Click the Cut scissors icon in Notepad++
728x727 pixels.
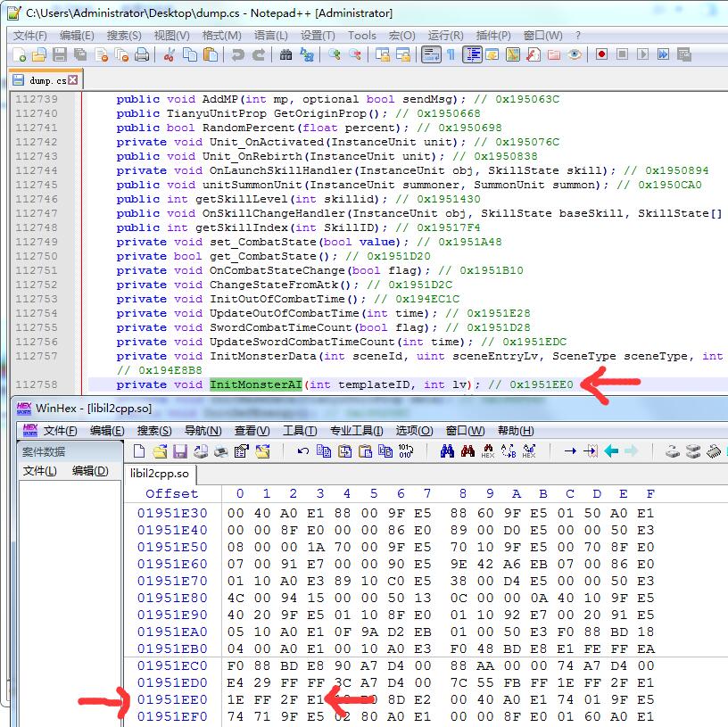[169, 54]
